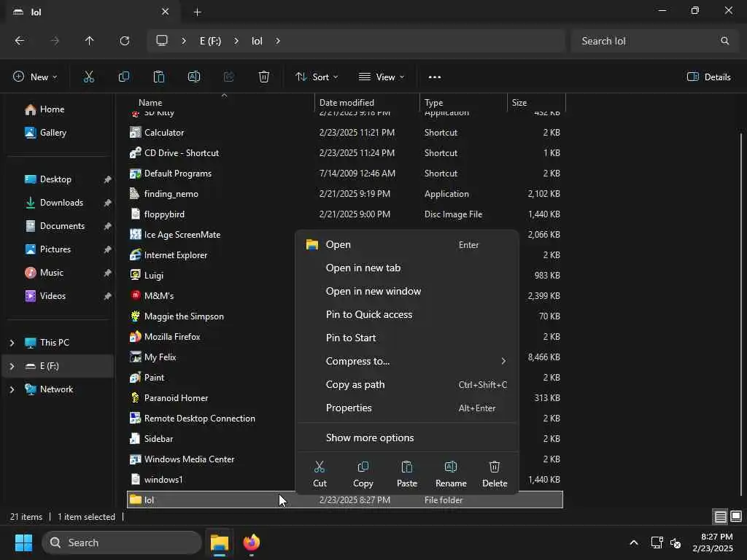Sort by the Name column header
This screenshot has height=560, width=747.
pos(221,102)
